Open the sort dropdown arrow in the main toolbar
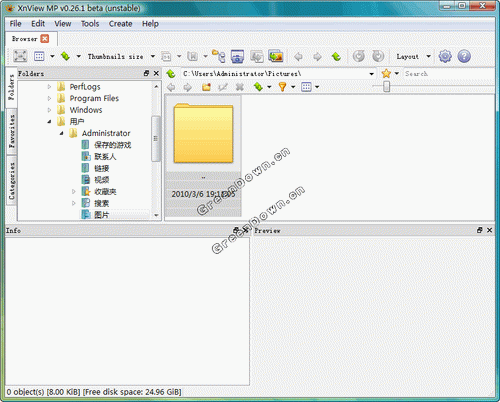The image size is (500, 402). tap(79, 56)
